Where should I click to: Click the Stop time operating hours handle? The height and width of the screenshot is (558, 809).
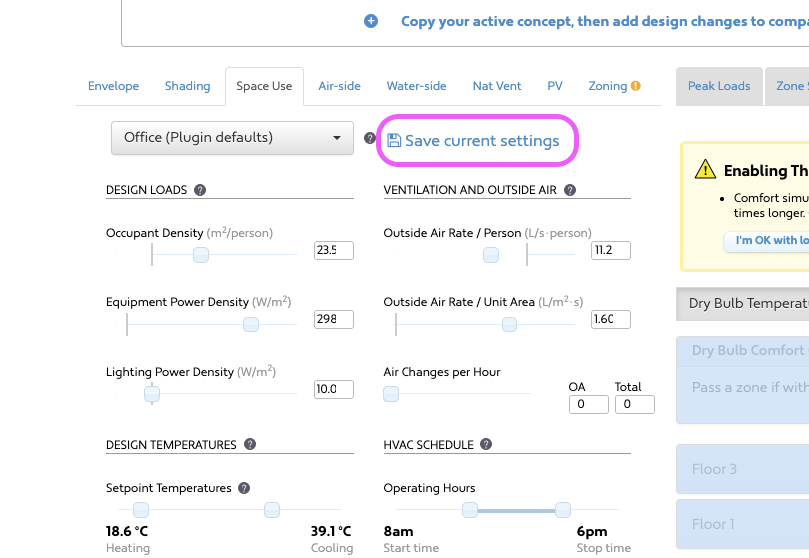(563, 510)
